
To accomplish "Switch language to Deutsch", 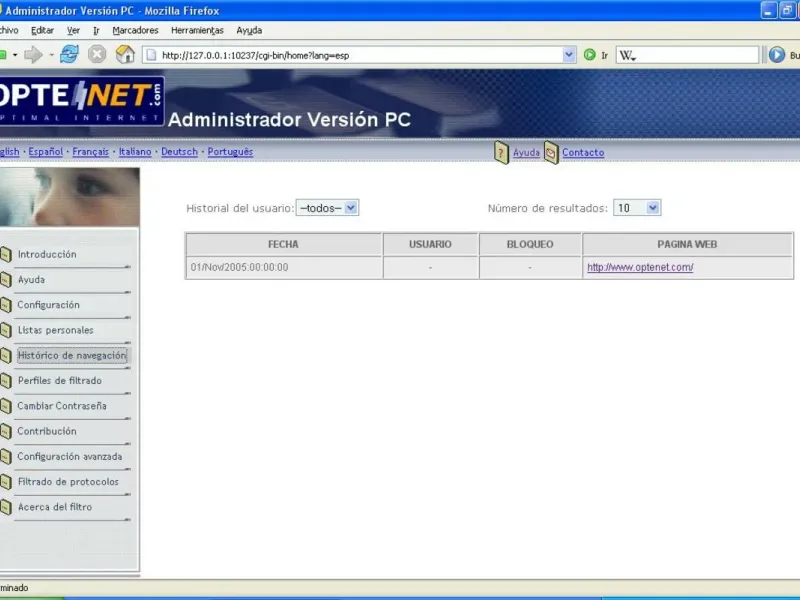I will tap(179, 152).
